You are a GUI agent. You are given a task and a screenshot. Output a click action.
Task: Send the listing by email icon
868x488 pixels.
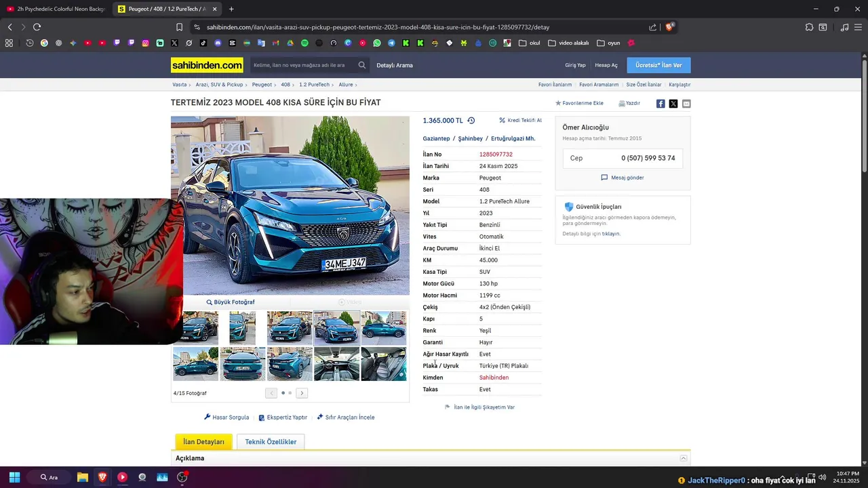[x=686, y=104]
